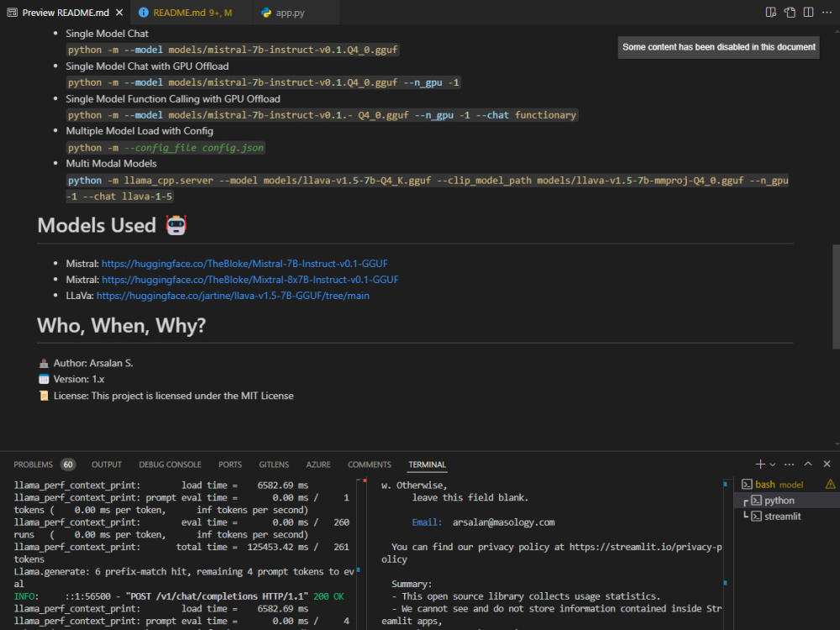
Task: Click the llama_cpp.server llava command
Action: [427, 188]
